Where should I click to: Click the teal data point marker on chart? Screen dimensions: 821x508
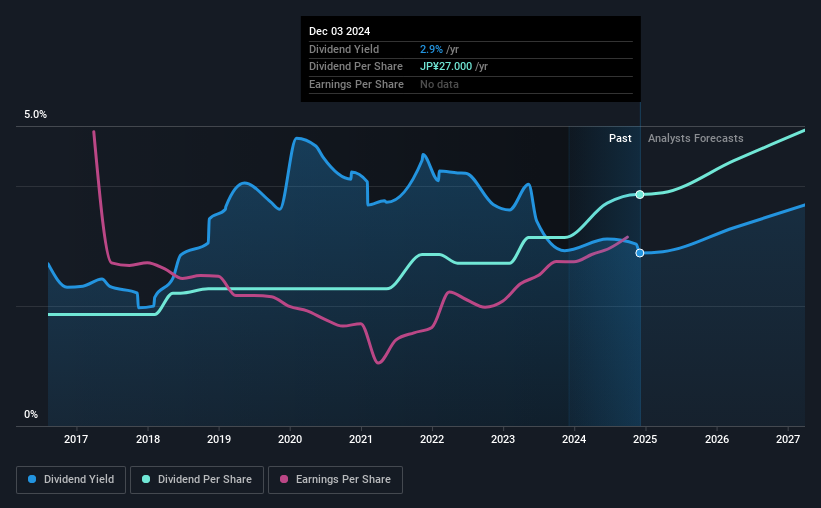(640, 194)
